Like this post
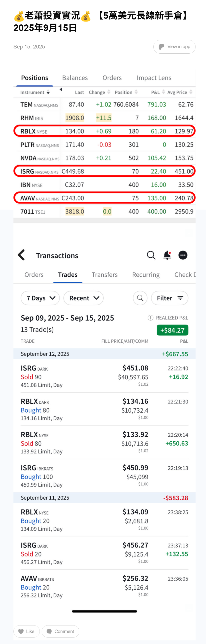Image resolution: width=206 pixels, height=644 pixels. coord(27,631)
